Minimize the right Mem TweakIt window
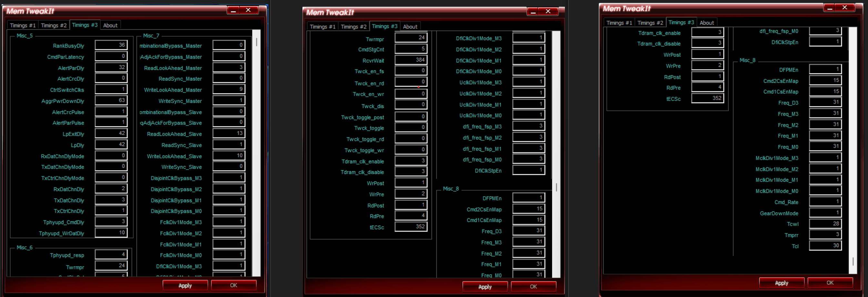Image resolution: width=868 pixels, height=297 pixels. [x=830, y=8]
